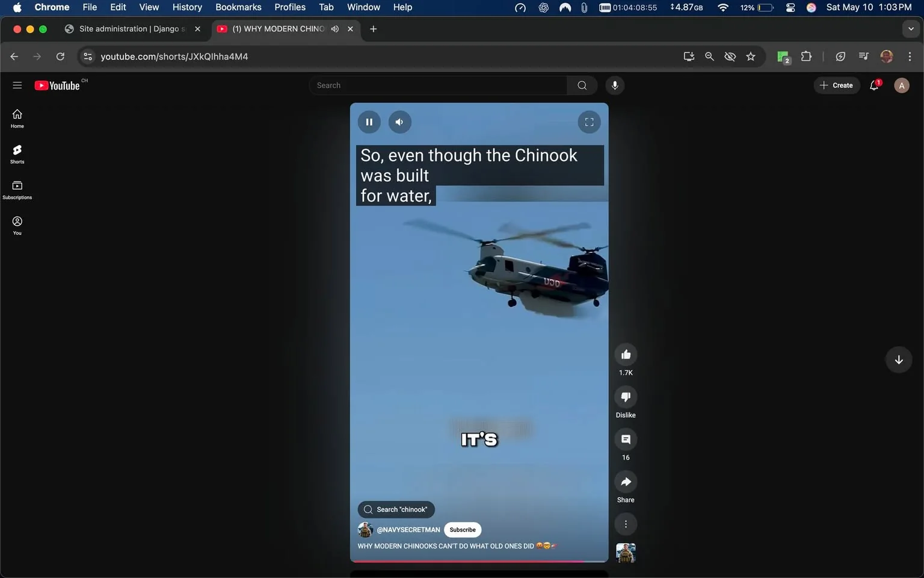Open the Chrome profile avatar
Screen dimensions: 924x578
click(x=887, y=57)
